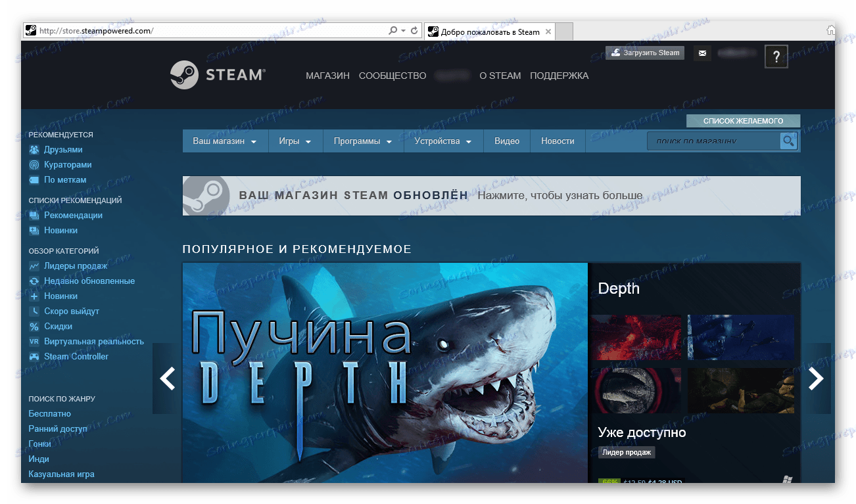Expand the Игры menu
Screen dimensions: 856x504
tap(295, 141)
